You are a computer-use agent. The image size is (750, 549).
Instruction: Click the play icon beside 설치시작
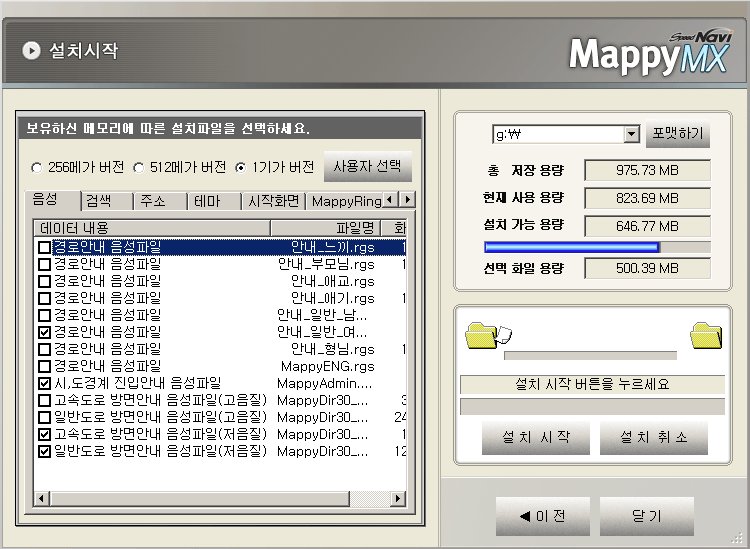(32, 50)
